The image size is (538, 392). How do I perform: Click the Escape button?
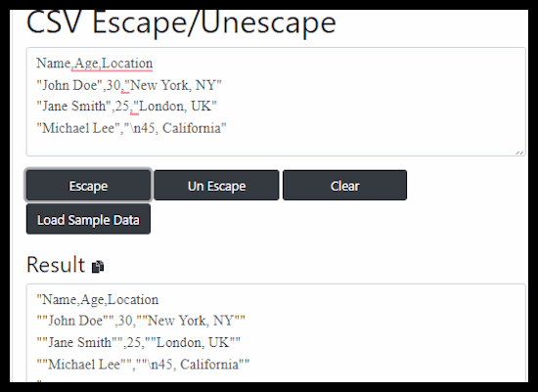coord(88,185)
